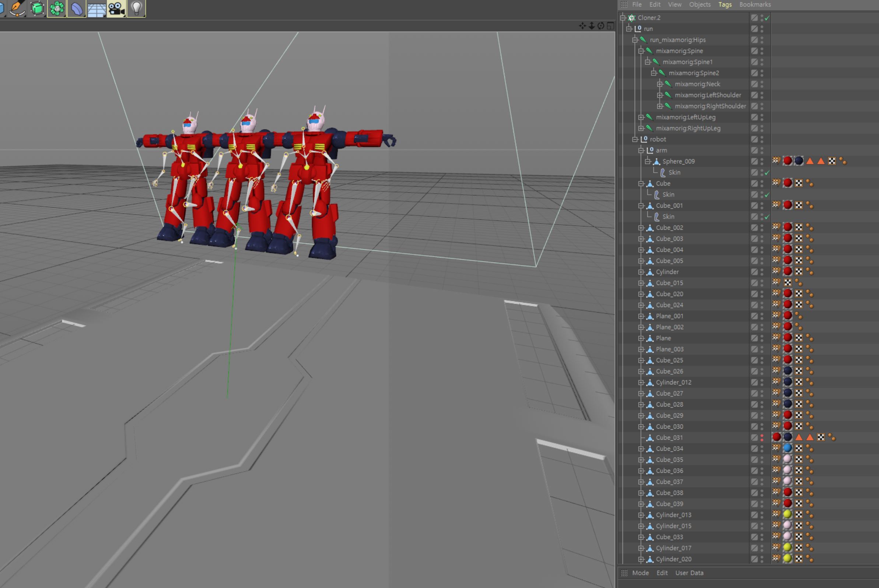Toggle the active viewport maximize icon
The image size is (879, 588).
[611, 25]
